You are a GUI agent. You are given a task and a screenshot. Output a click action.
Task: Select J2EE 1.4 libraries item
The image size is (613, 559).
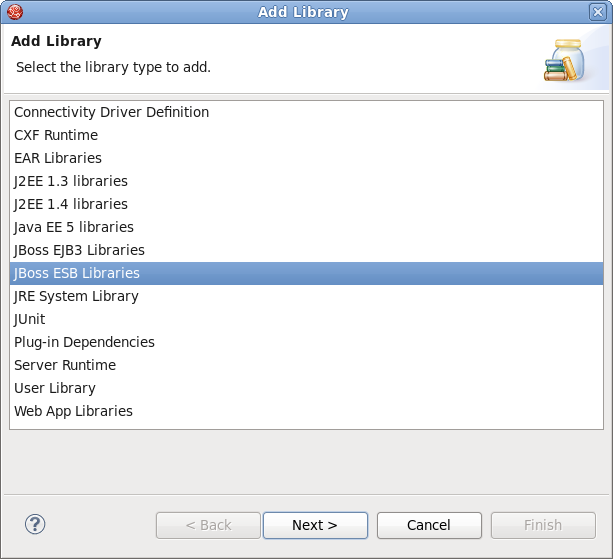tap(71, 204)
